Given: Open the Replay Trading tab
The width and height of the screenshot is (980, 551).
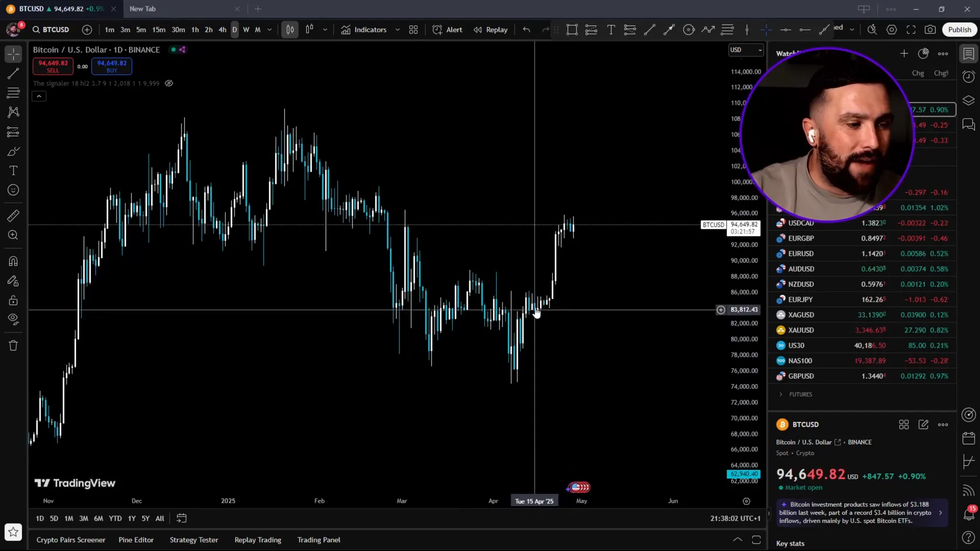Looking at the screenshot, I should 258,540.
